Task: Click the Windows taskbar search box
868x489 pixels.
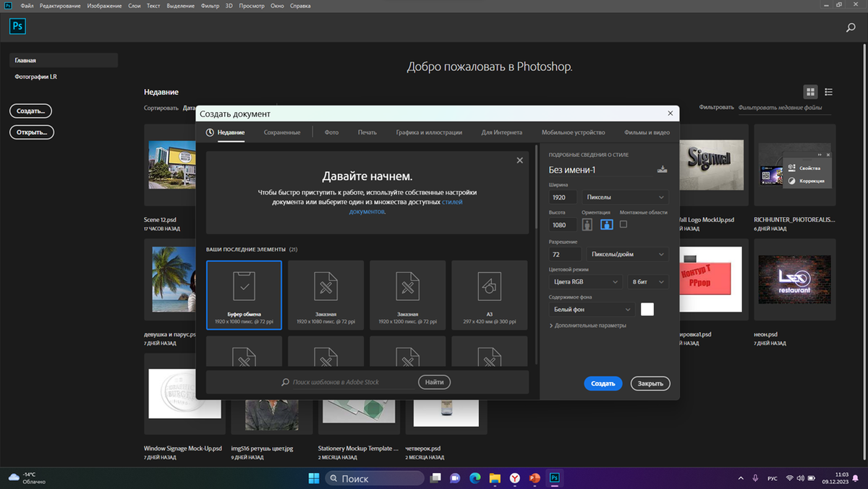Action: click(375, 478)
